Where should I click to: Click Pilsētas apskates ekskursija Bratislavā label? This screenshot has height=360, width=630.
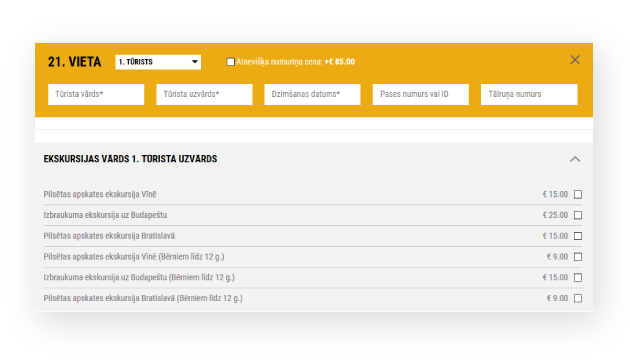click(x=109, y=236)
